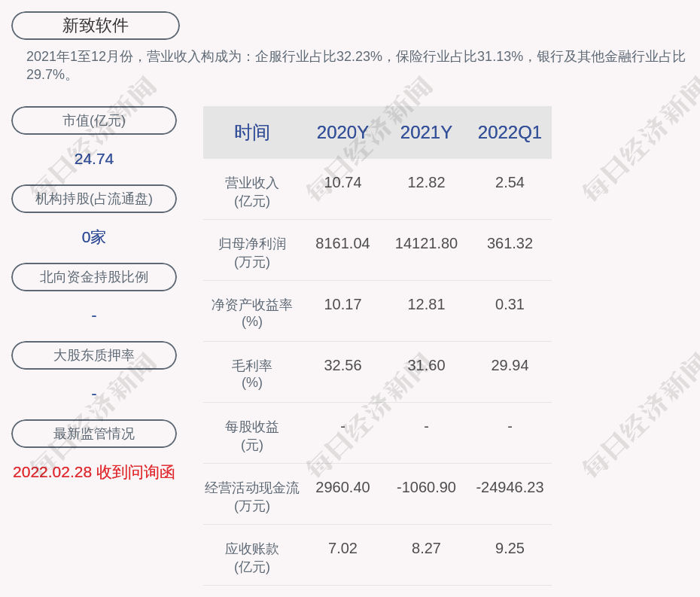Click the net profit cell 14121.80
This screenshot has height=597, width=700.
(426, 243)
